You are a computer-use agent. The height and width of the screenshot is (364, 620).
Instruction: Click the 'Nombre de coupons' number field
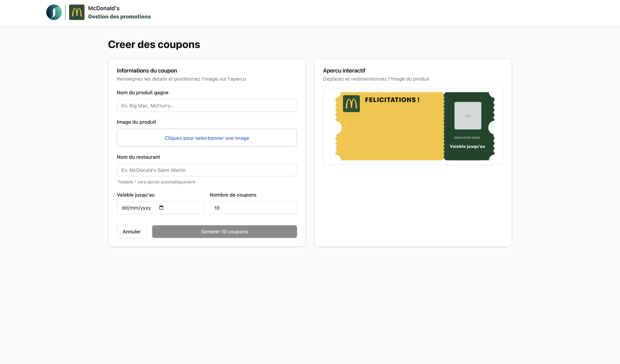click(253, 208)
